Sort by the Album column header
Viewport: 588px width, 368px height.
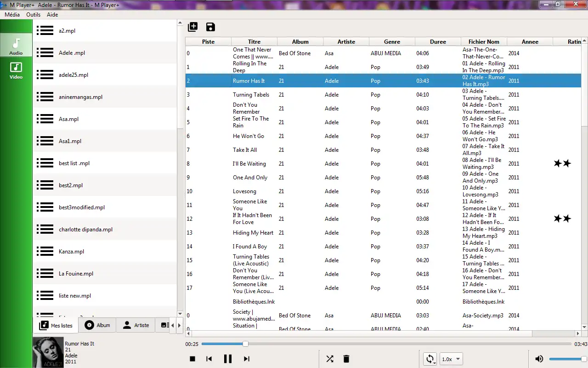[x=300, y=41]
